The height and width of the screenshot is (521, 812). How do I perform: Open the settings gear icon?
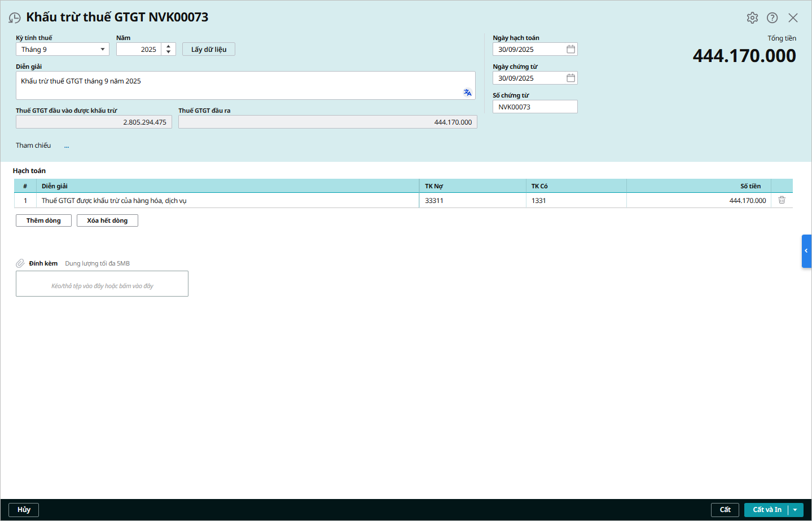(x=752, y=18)
